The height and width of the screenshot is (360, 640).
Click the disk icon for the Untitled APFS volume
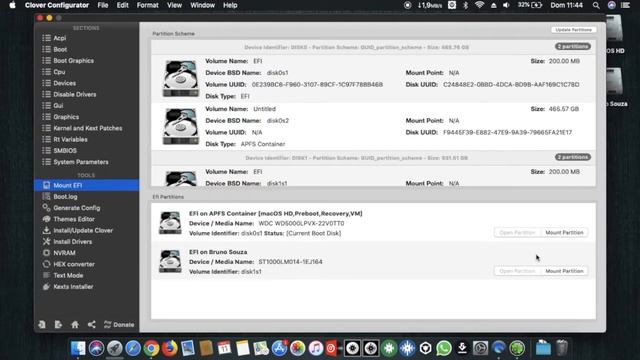[180, 126]
